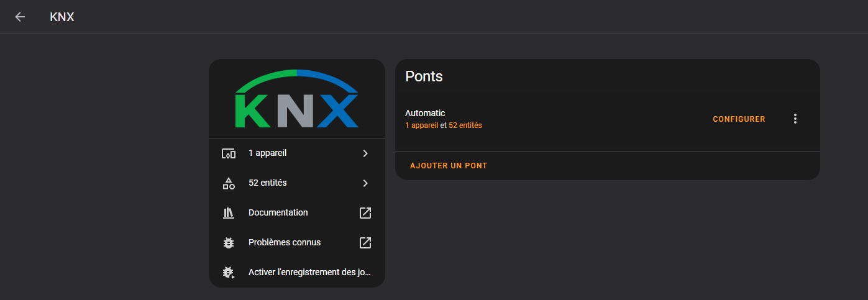Click the devices icon beside 1 appareil
This screenshot has height=300, width=868.
tap(229, 153)
